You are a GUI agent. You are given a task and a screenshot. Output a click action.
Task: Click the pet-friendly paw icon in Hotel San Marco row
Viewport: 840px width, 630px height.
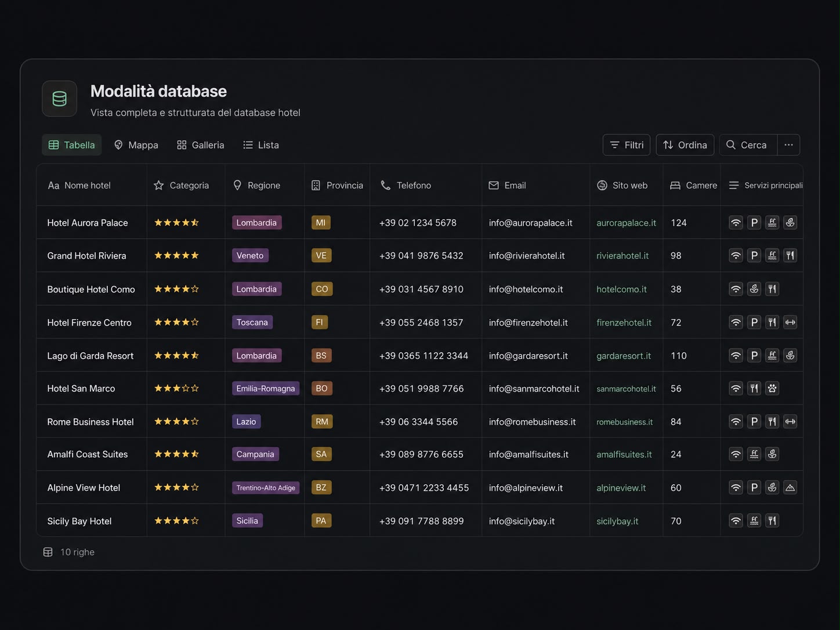coord(772,389)
